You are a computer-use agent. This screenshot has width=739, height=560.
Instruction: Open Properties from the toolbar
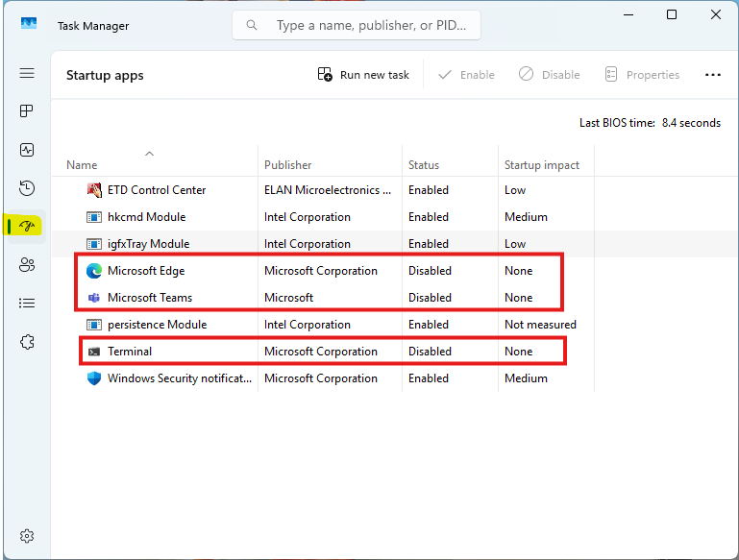coord(642,75)
